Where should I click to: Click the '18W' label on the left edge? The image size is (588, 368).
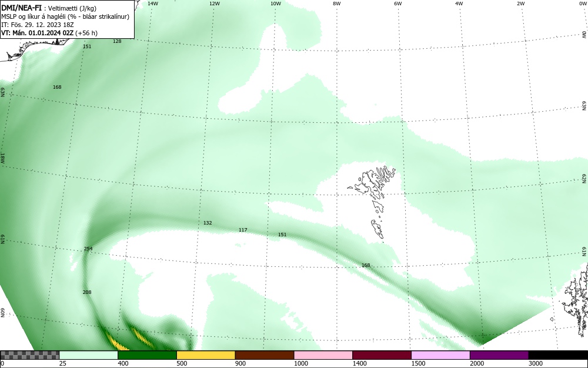[2, 158]
